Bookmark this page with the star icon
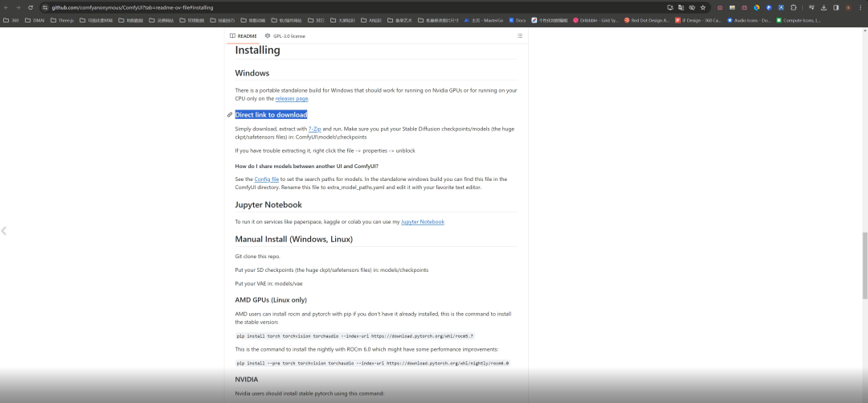This screenshot has height=403, width=868. 703,8
